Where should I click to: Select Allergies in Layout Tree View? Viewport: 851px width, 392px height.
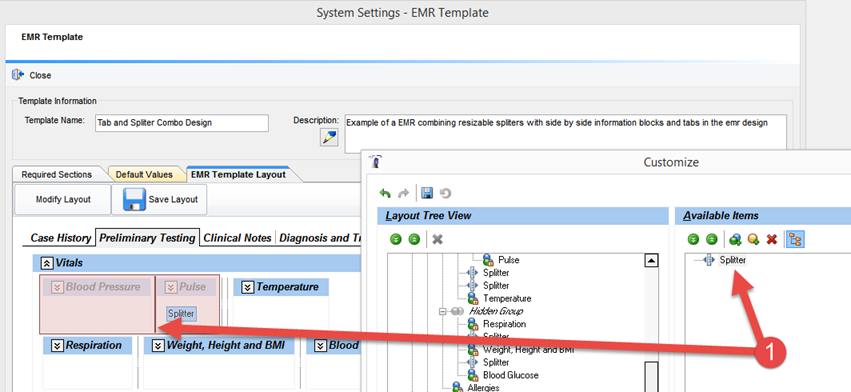click(x=483, y=388)
